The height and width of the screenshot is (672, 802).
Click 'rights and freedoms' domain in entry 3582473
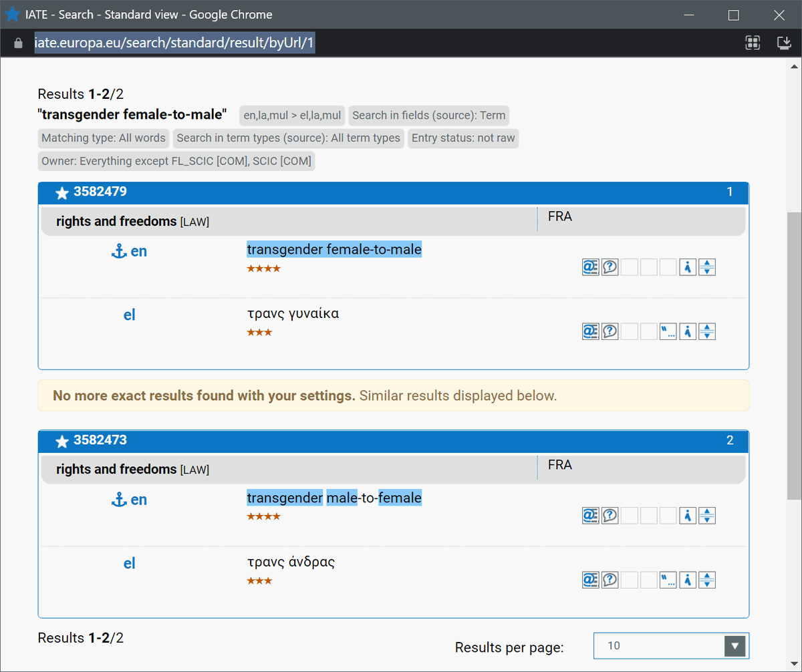pos(116,469)
